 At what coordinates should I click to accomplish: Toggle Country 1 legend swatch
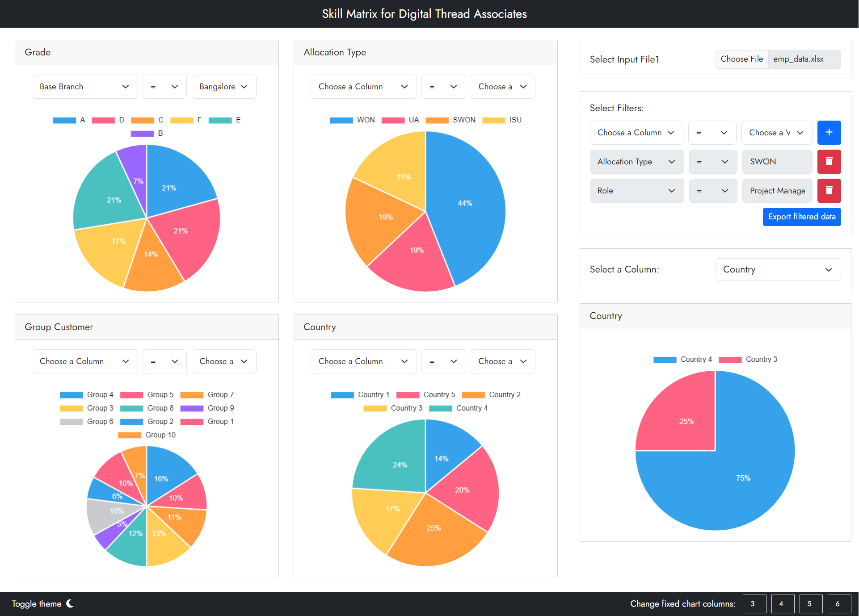[342, 395]
